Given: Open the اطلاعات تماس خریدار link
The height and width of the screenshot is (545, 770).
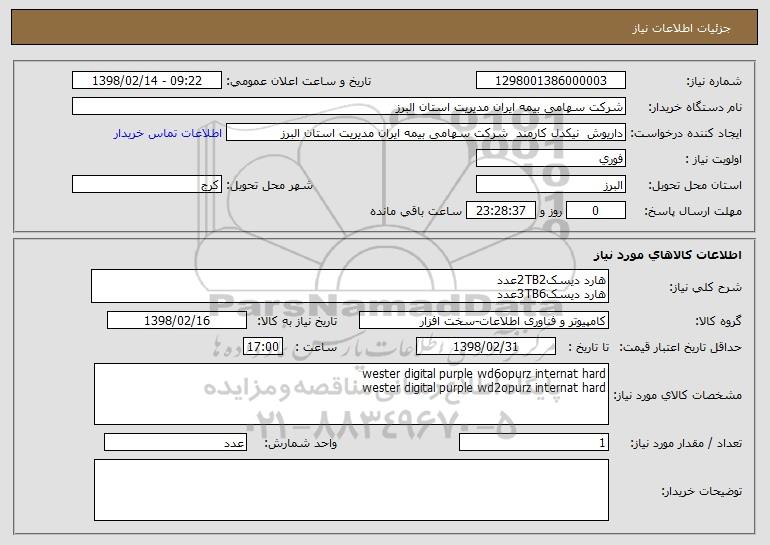Looking at the screenshot, I should pos(168,133).
